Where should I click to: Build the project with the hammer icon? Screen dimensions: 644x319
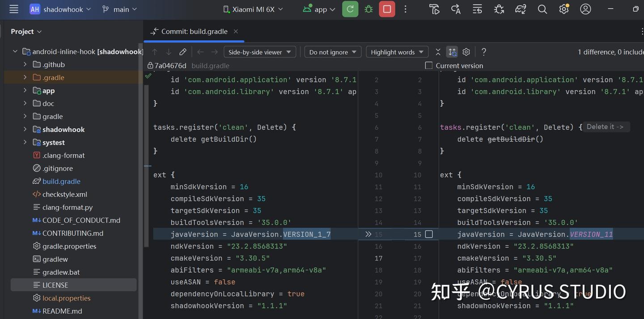pos(434,9)
